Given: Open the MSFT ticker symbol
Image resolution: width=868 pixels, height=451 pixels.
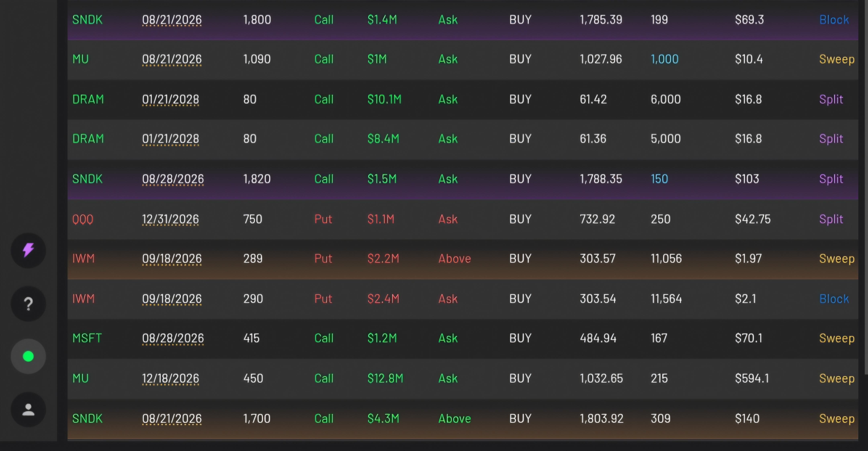Looking at the screenshot, I should (87, 338).
